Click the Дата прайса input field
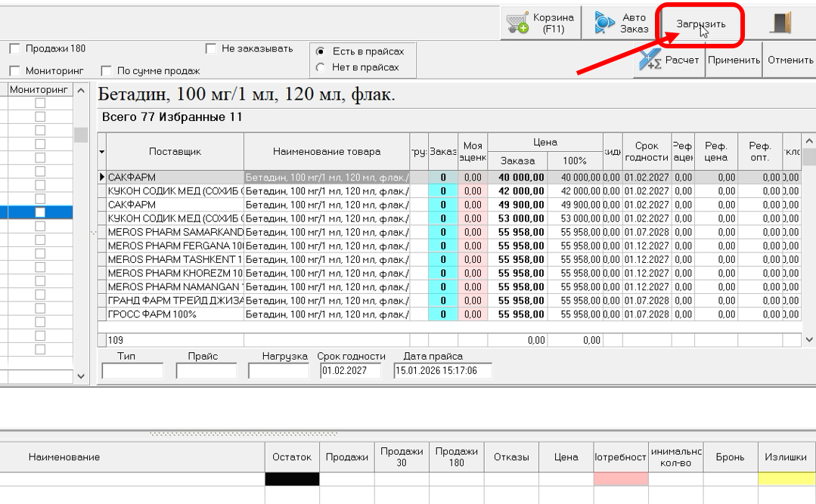 pyautogui.click(x=442, y=371)
